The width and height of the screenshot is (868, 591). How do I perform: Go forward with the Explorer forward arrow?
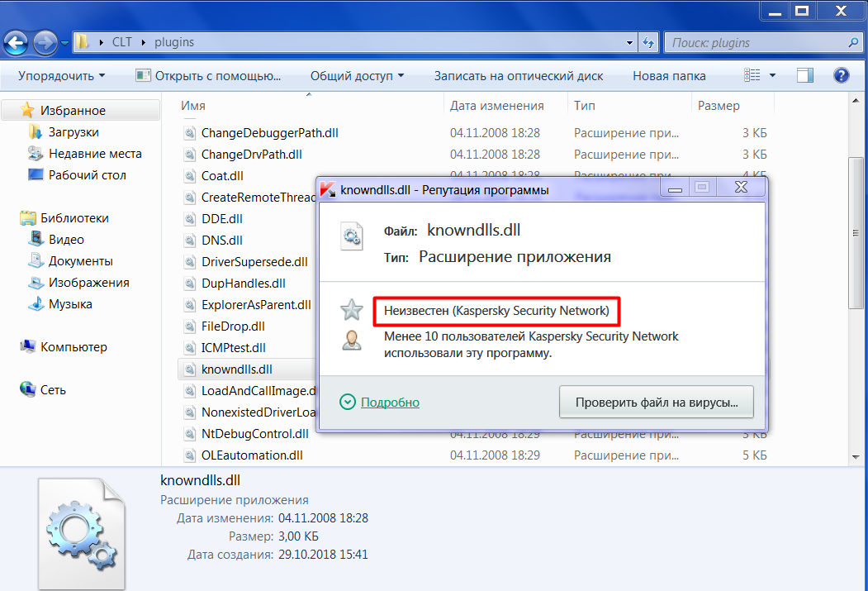pos(45,43)
